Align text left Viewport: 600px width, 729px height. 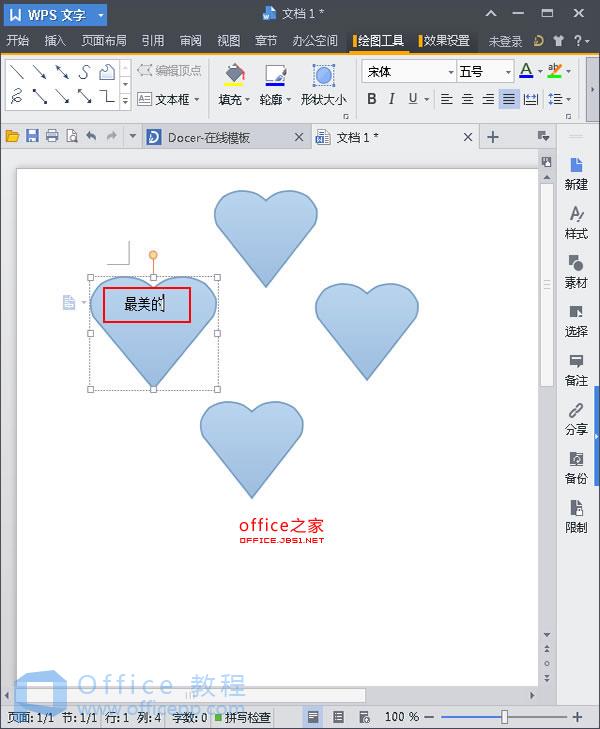(x=447, y=99)
